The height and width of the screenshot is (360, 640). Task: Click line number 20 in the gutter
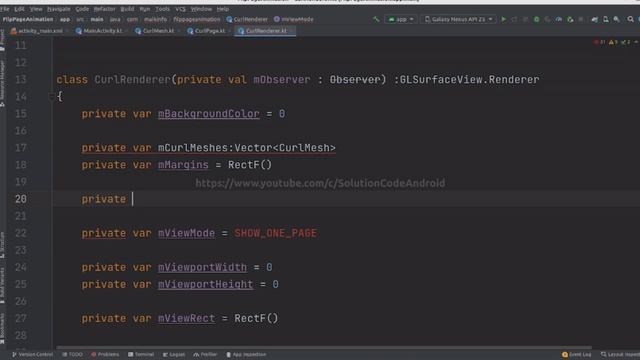[x=21, y=199]
